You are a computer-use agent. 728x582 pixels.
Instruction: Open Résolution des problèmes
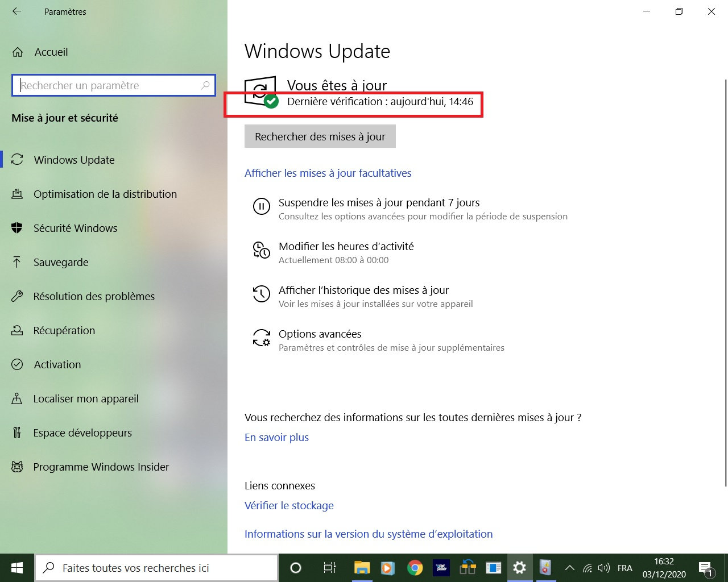tap(94, 297)
